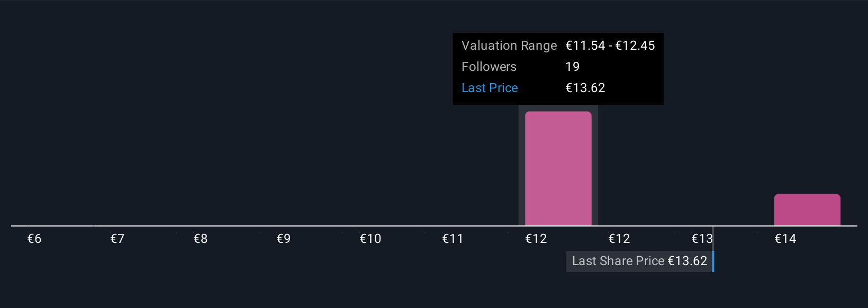Screen dimensions: 868x308
Task: Click the followers count 19
Action: (x=573, y=67)
